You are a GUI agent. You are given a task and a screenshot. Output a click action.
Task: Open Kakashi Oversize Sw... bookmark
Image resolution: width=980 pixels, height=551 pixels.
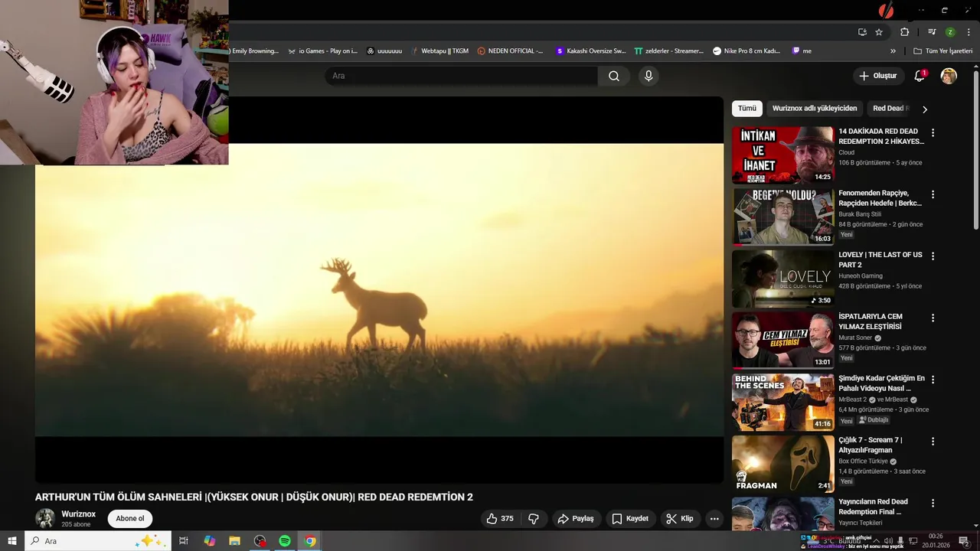[590, 51]
